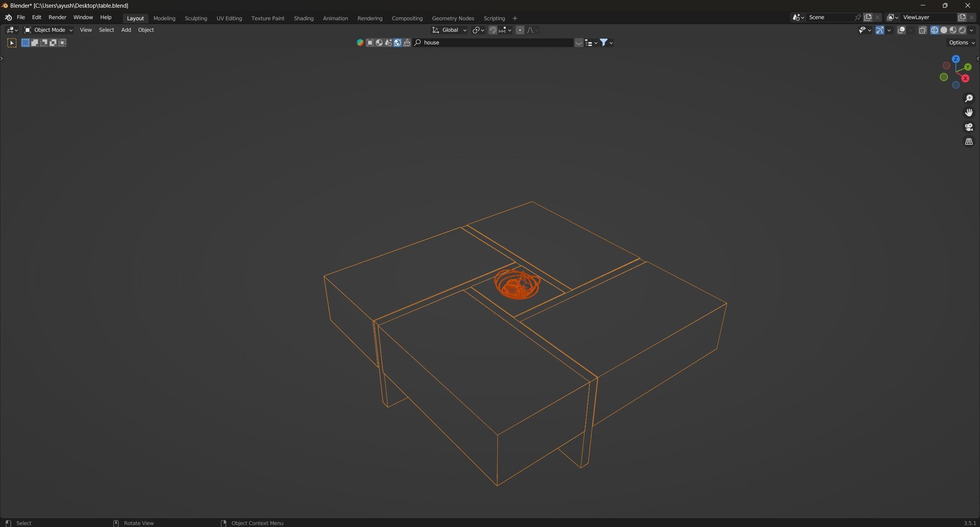
Task: Open Global transform orientation dropdown
Action: tap(449, 30)
